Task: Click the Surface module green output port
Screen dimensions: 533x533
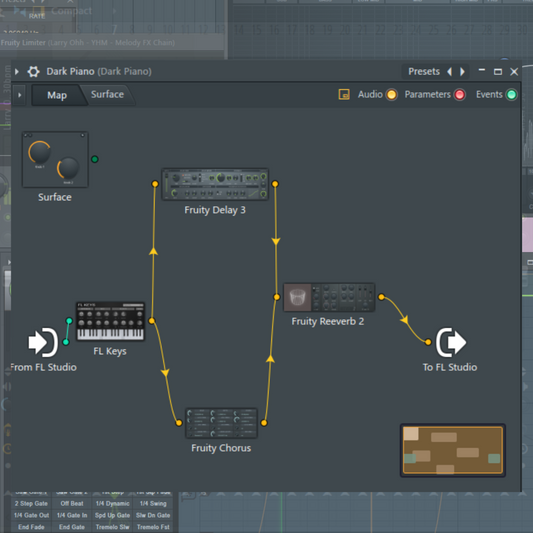Action: pos(95,159)
